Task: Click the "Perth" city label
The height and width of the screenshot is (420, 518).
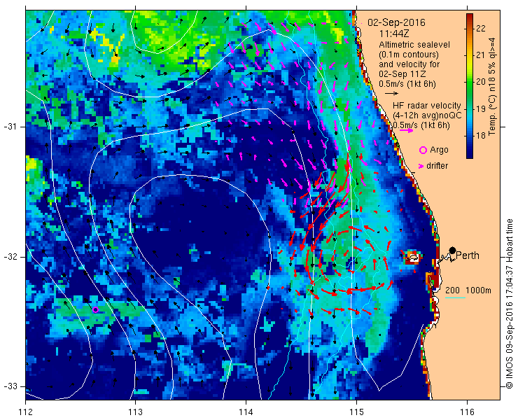Action: coord(468,255)
